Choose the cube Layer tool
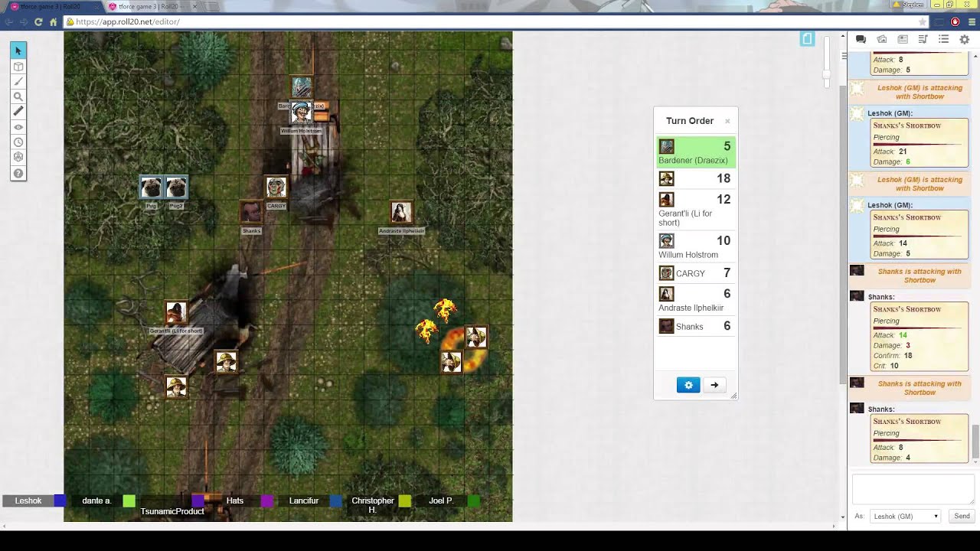980x551 pixels. pos(18,67)
